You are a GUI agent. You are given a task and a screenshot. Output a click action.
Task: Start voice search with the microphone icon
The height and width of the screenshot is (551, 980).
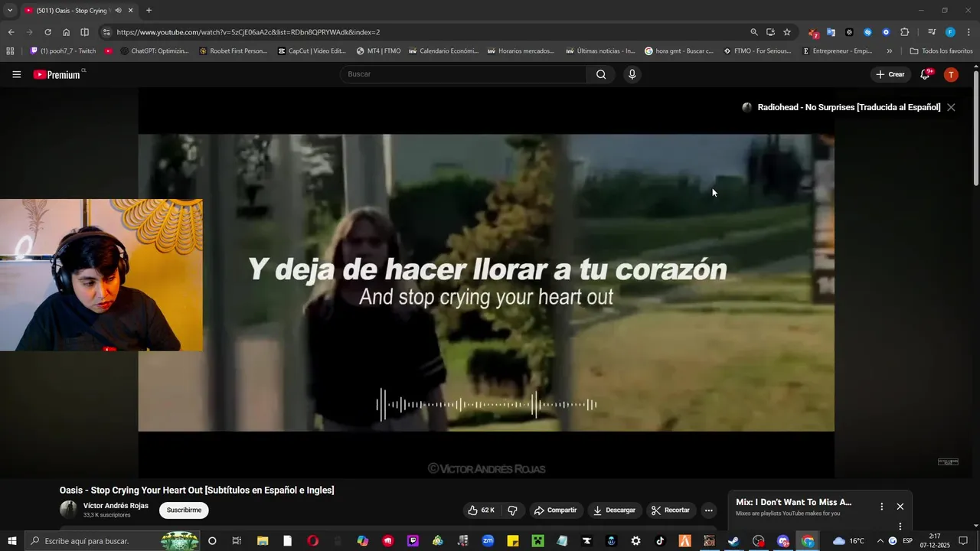[x=632, y=74]
